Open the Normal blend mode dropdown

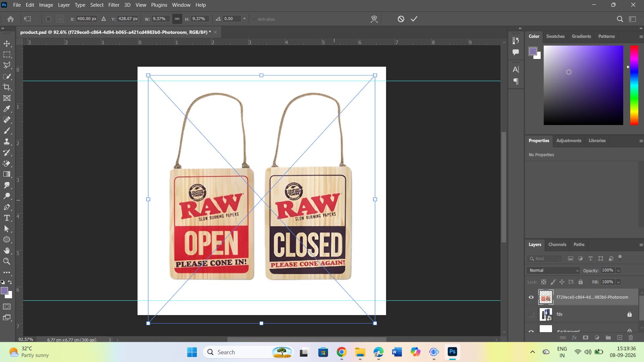point(553,270)
